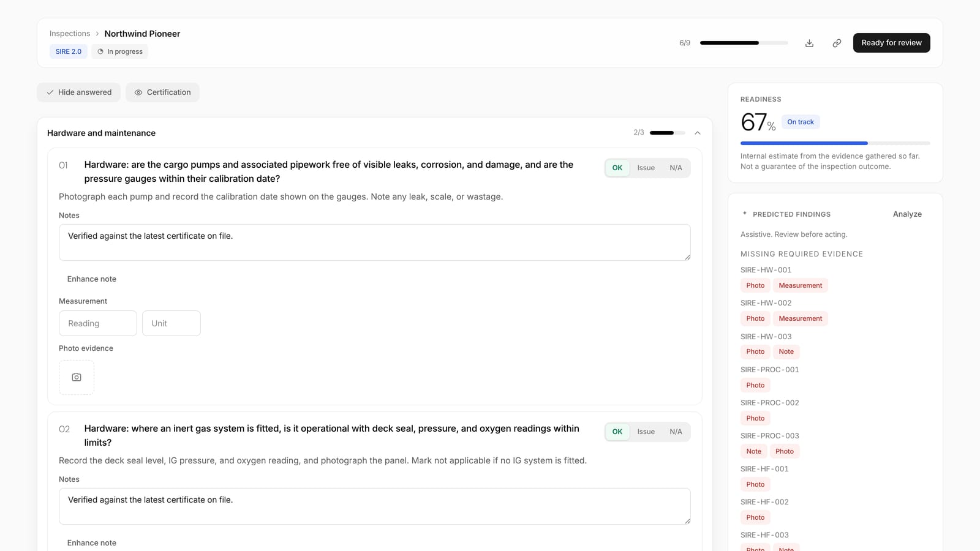Click Ready for review button
This screenshot has height=551, width=980.
point(891,43)
